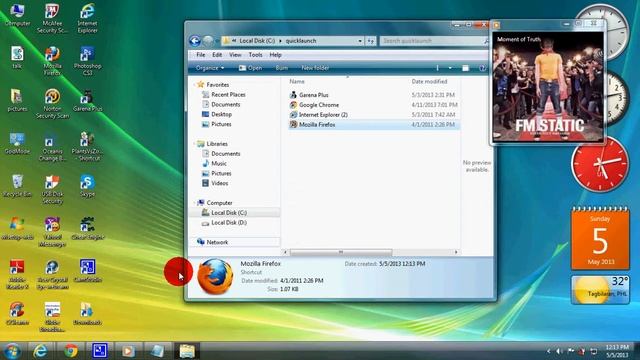Select Plants vs Zombies shortcut on desktop
The height and width of the screenshot is (360, 640).
(x=87, y=147)
